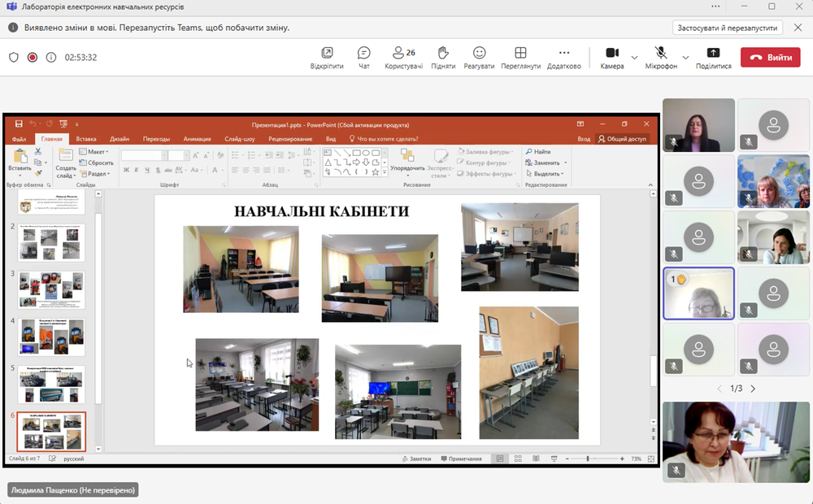Pop out shared content with Відкріпити

pos(327,57)
